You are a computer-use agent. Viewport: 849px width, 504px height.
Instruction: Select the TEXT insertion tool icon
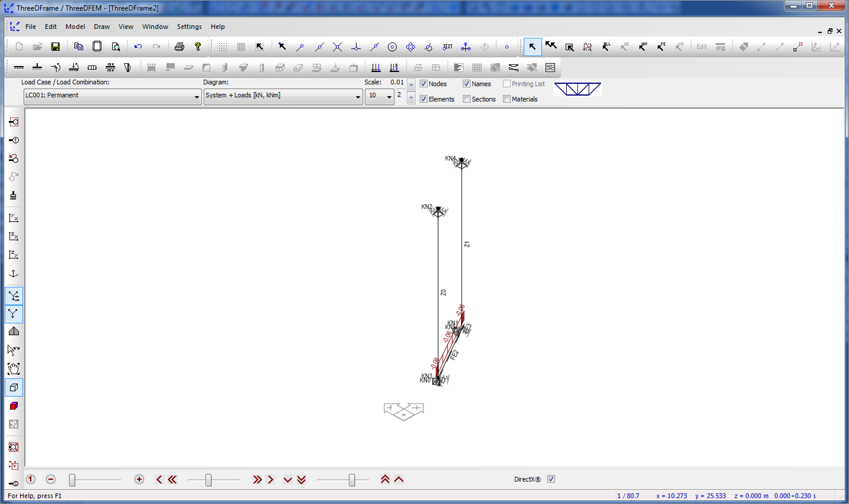(x=448, y=47)
